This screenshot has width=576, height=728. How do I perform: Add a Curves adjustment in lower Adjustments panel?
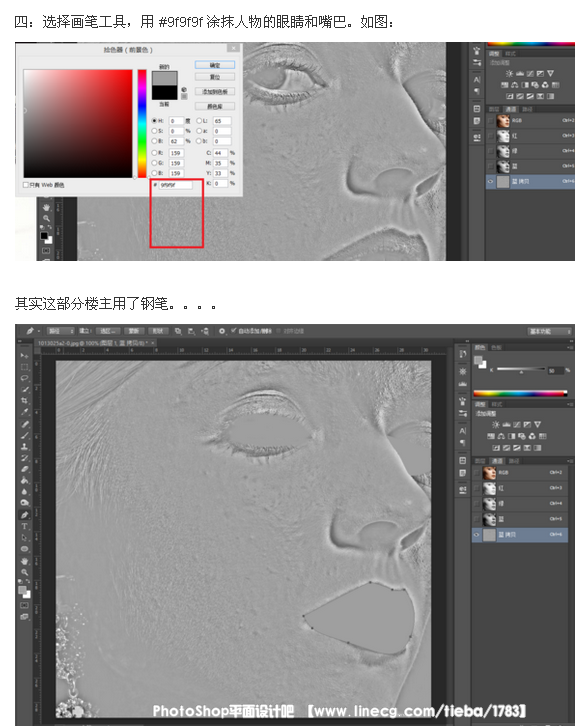(517, 424)
